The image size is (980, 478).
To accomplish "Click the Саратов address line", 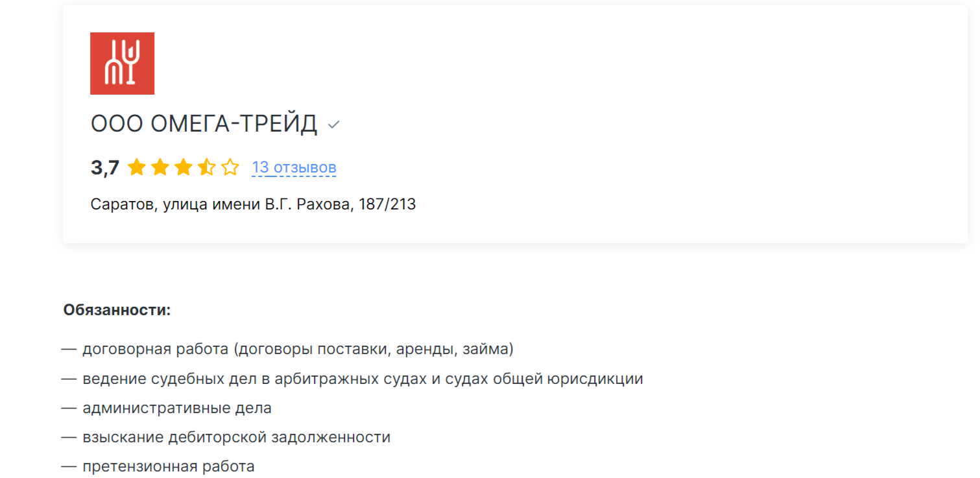I will (253, 205).
